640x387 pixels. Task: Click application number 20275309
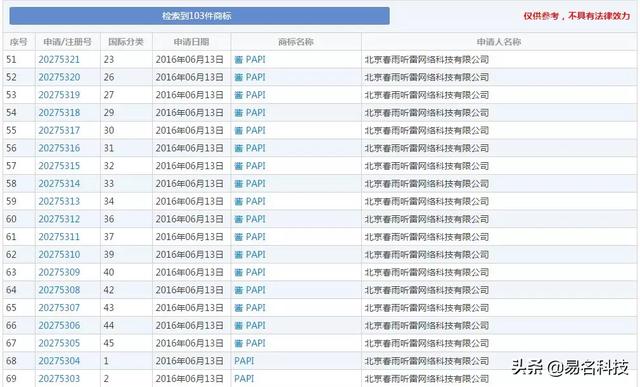coord(59,272)
